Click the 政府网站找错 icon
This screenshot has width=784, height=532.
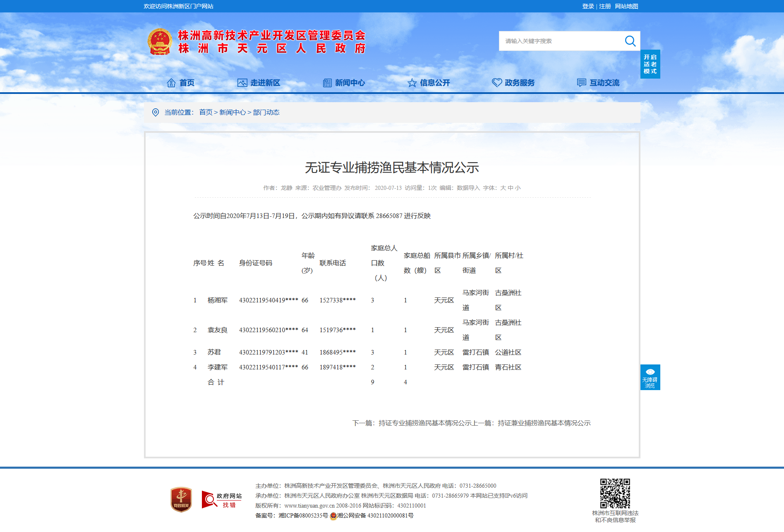point(221,500)
